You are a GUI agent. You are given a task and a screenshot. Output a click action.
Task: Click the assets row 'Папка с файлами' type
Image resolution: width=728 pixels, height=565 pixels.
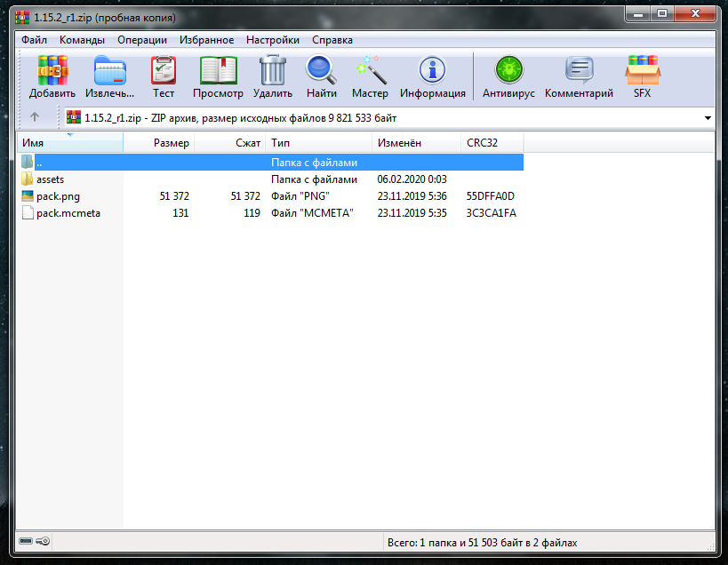[x=314, y=179]
